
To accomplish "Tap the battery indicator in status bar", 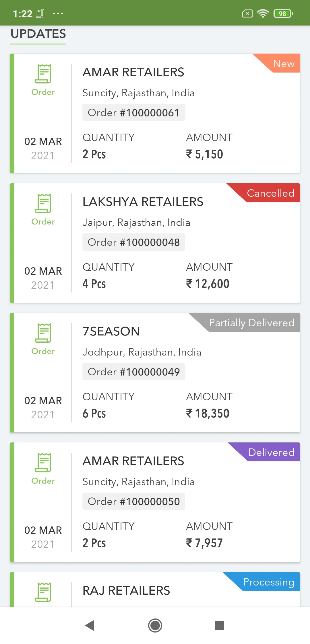I will 283,13.
